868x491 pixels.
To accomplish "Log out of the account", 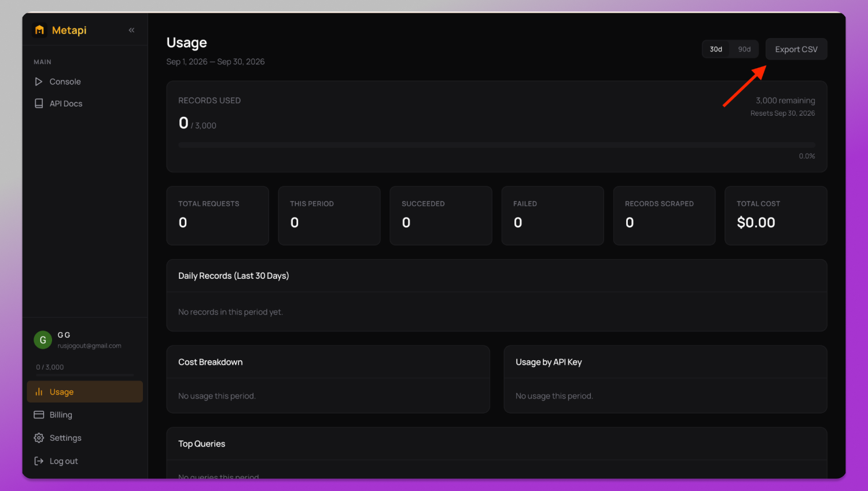I will 84,461.
